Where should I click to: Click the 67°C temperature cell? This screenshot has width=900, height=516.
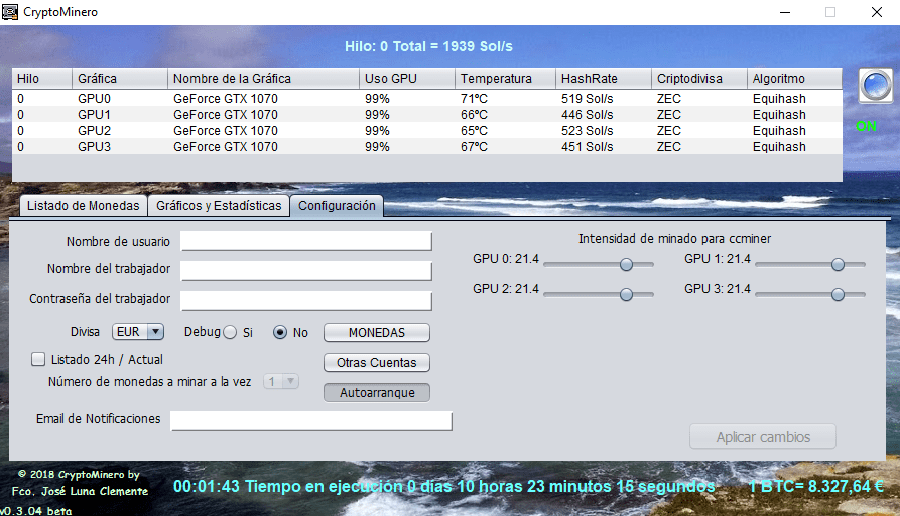pos(505,147)
